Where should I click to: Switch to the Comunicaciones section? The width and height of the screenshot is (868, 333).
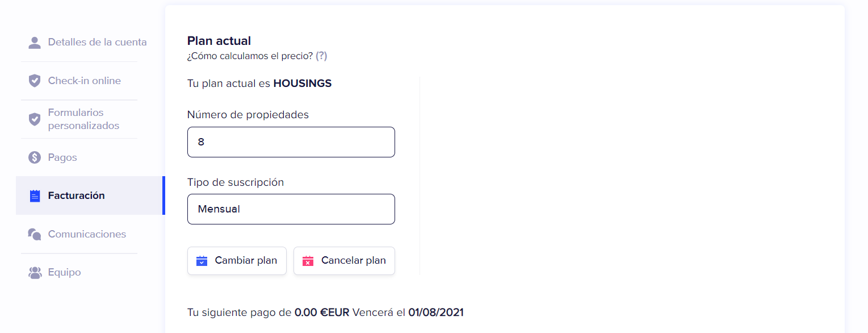point(87,234)
